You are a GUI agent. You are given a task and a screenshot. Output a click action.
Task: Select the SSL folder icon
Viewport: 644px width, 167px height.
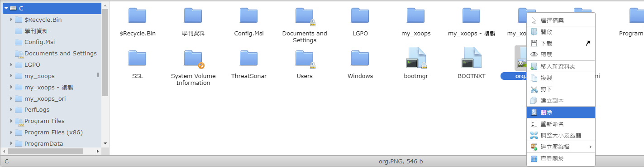(x=138, y=59)
